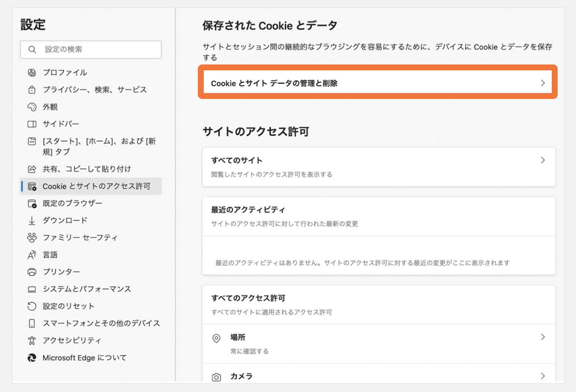Viewport: 576px width, 392px height.
Task: Click the 既定のブラウザー icon
Action: (32, 203)
